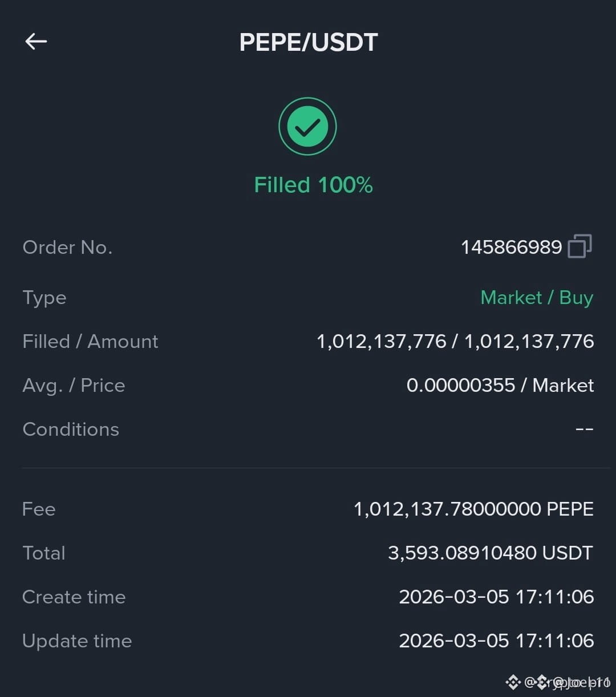
Task: Tap the Update time timestamp
Action: [x=496, y=641]
